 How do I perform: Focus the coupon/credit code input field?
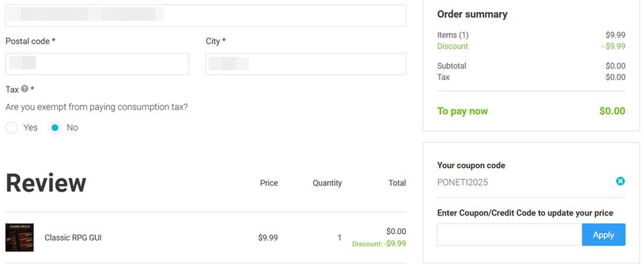pyautogui.click(x=509, y=235)
